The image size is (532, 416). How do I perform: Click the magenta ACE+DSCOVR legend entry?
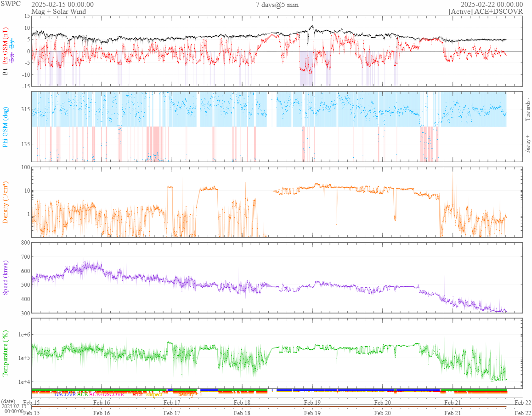pos(107,394)
